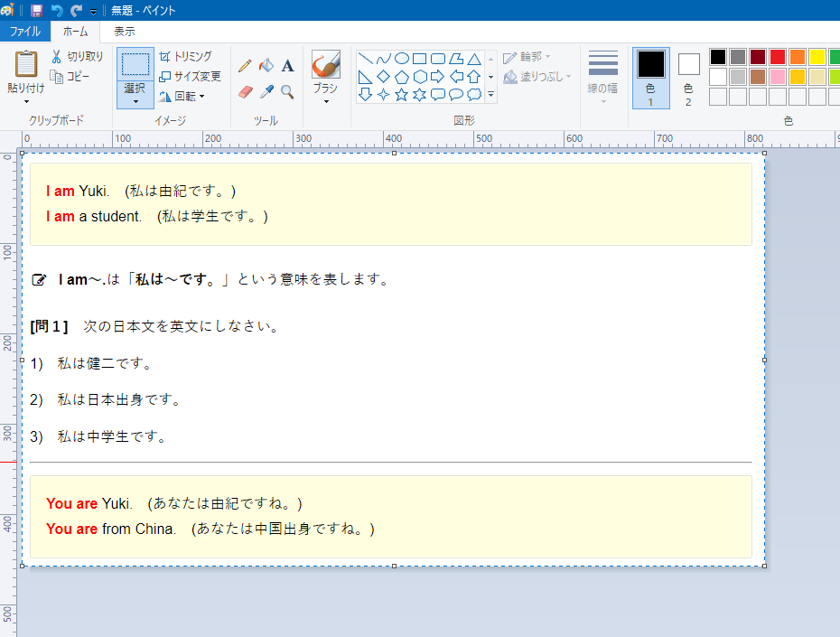Viewport: 840px width, 637px height.
Task: Click the Magnifier zoom tool
Action: [287, 91]
